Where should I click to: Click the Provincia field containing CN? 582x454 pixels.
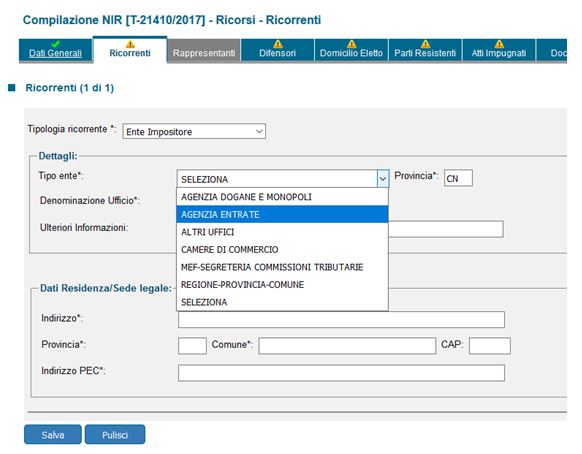point(458,178)
